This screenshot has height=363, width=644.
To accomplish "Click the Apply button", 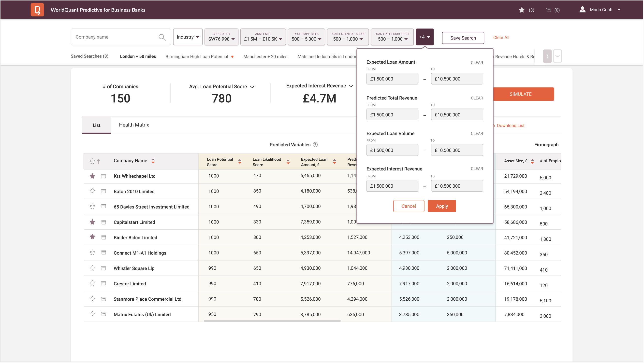I will pyautogui.click(x=442, y=206).
